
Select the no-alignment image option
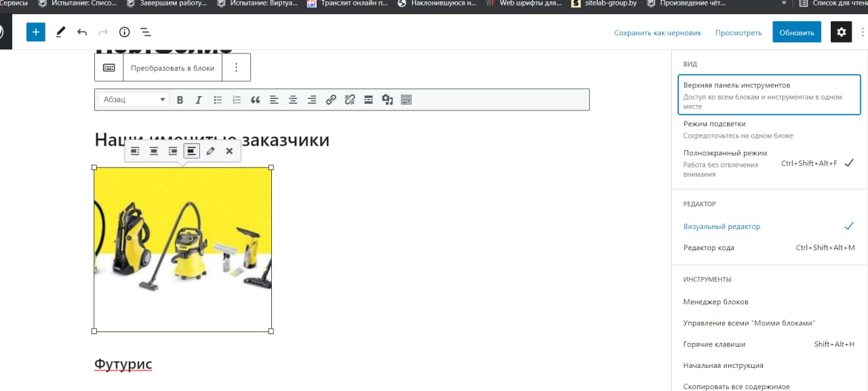click(192, 151)
